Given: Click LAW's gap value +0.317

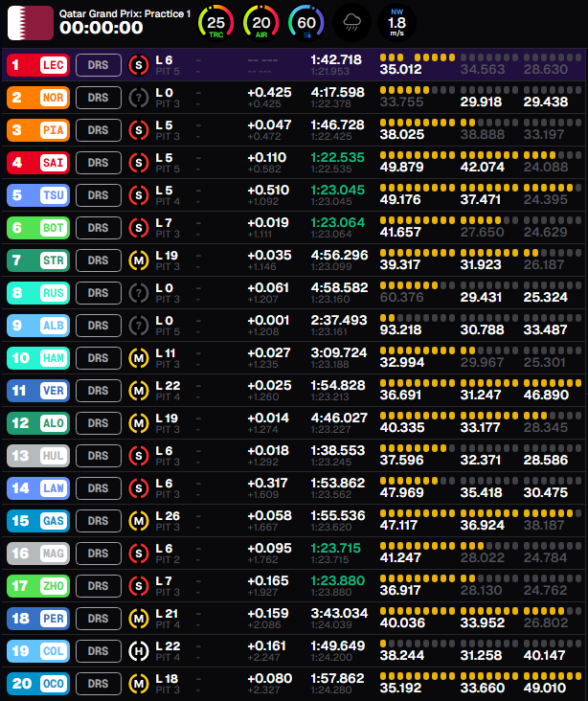Looking at the screenshot, I should pyautogui.click(x=267, y=484).
